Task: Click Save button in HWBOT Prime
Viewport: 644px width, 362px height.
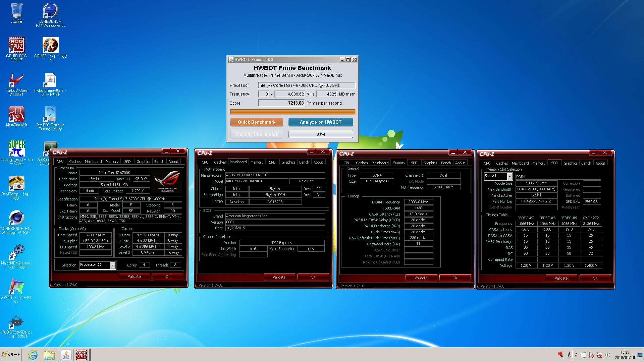Action: [x=321, y=134]
